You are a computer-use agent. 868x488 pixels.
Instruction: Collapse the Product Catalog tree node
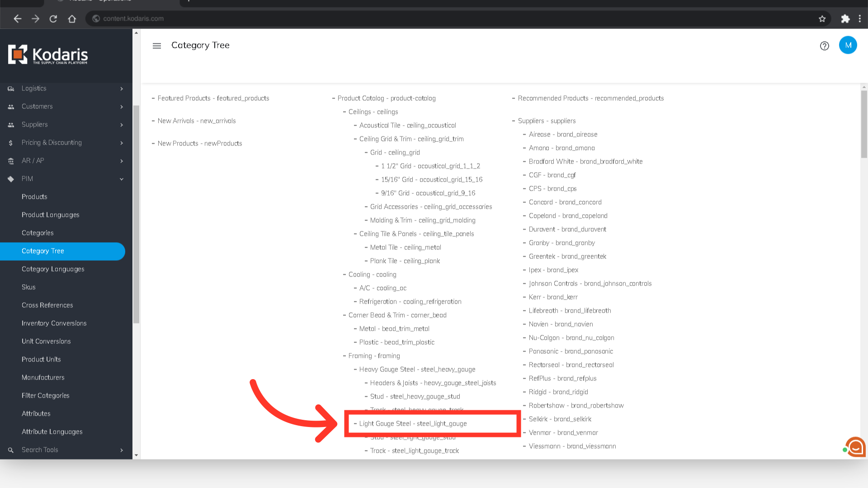(x=334, y=99)
